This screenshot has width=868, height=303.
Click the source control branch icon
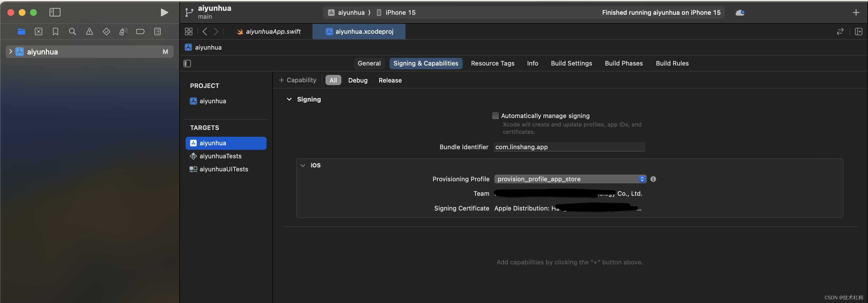click(x=189, y=12)
